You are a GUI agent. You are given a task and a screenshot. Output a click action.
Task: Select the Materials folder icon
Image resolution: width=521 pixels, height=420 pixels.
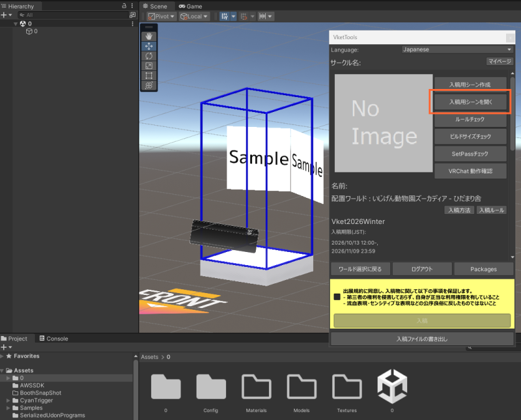click(x=256, y=386)
